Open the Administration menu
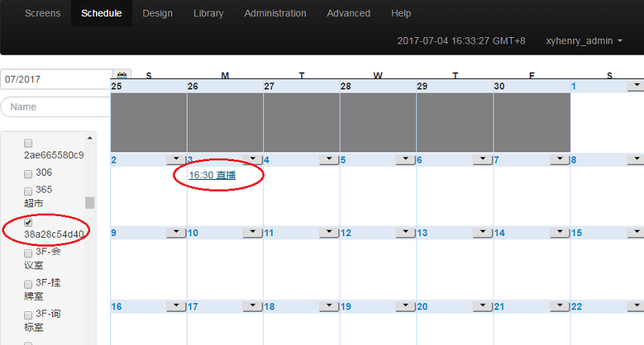The height and width of the screenshot is (345, 644). (x=275, y=14)
